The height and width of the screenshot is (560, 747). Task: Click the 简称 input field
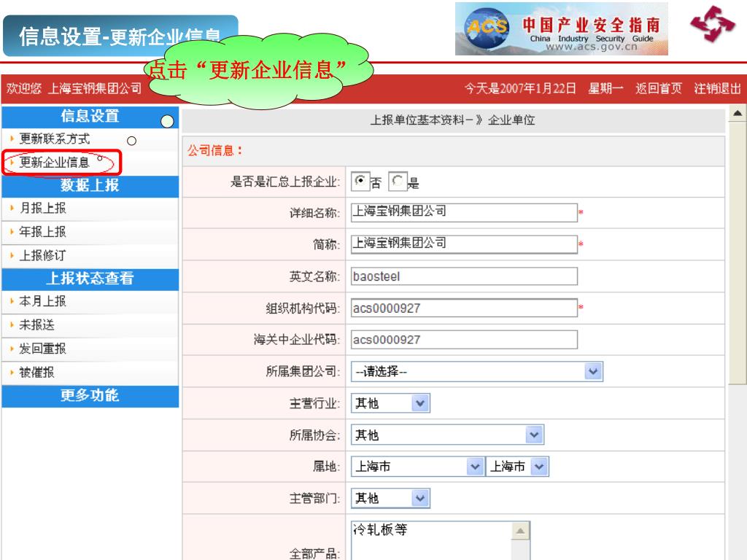coord(464,244)
